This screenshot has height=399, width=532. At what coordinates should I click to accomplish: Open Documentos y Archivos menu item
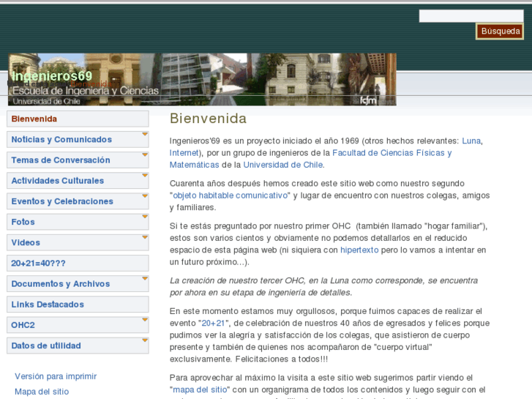coord(78,284)
